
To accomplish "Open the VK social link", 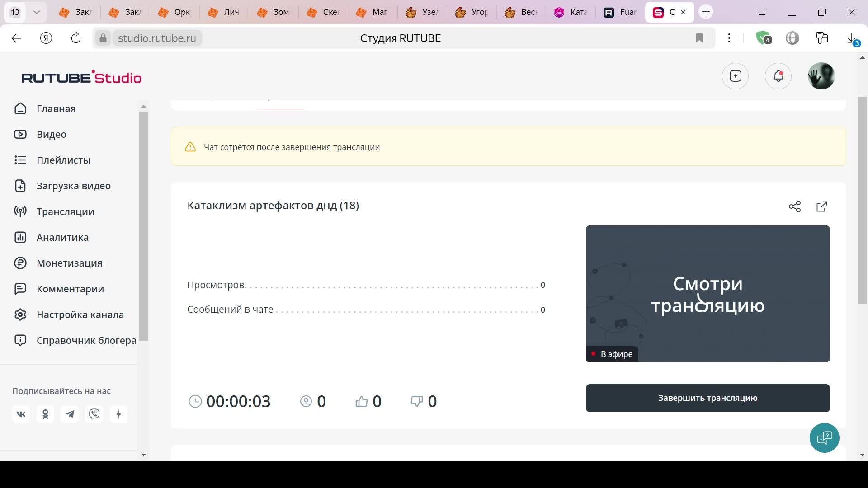I will (21, 414).
